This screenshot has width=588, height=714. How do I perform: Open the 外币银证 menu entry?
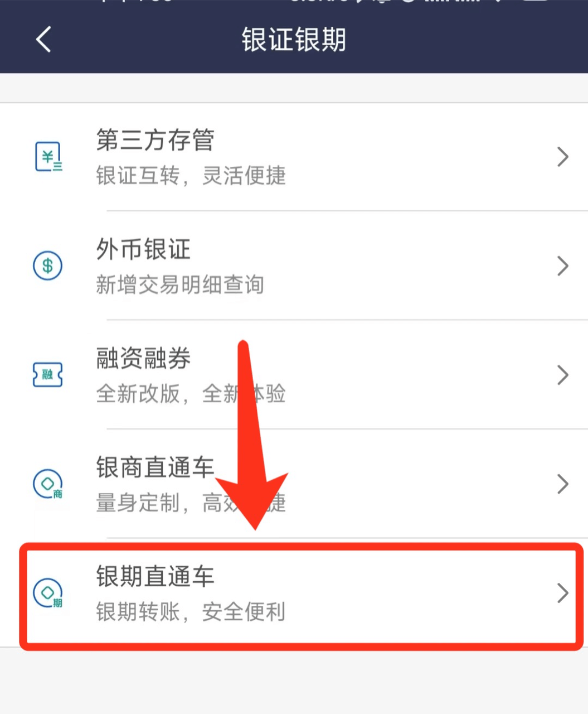point(294,266)
